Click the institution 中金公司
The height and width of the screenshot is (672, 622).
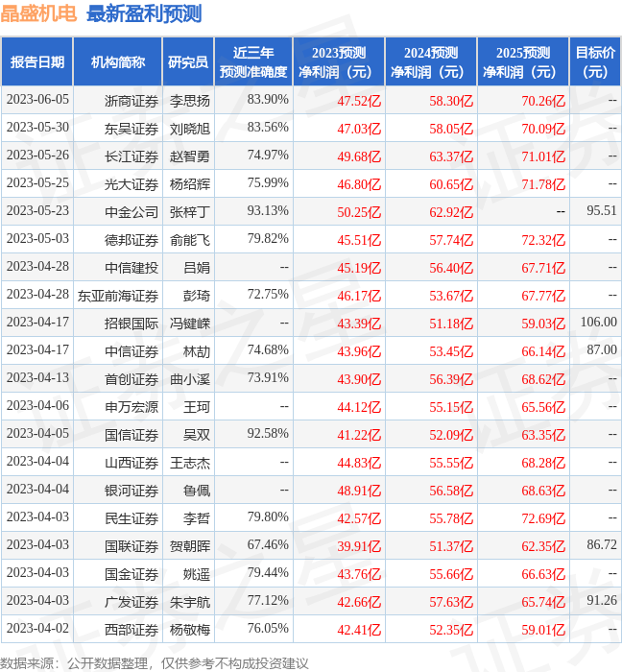132,212
